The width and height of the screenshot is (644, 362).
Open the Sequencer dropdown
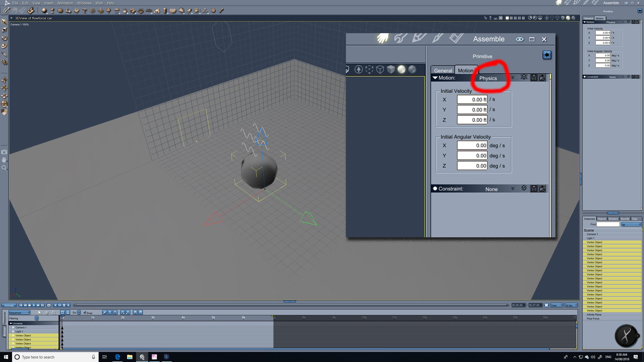click(x=19, y=312)
